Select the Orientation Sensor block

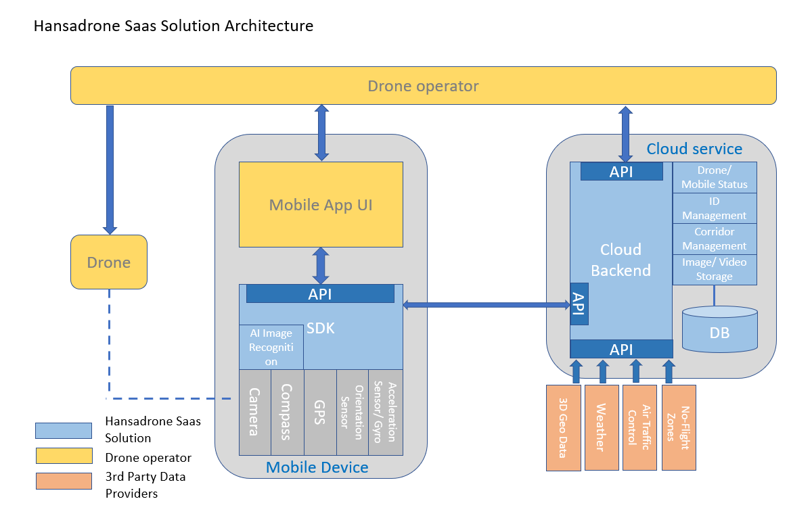pyautogui.click(x=353, y=412)
